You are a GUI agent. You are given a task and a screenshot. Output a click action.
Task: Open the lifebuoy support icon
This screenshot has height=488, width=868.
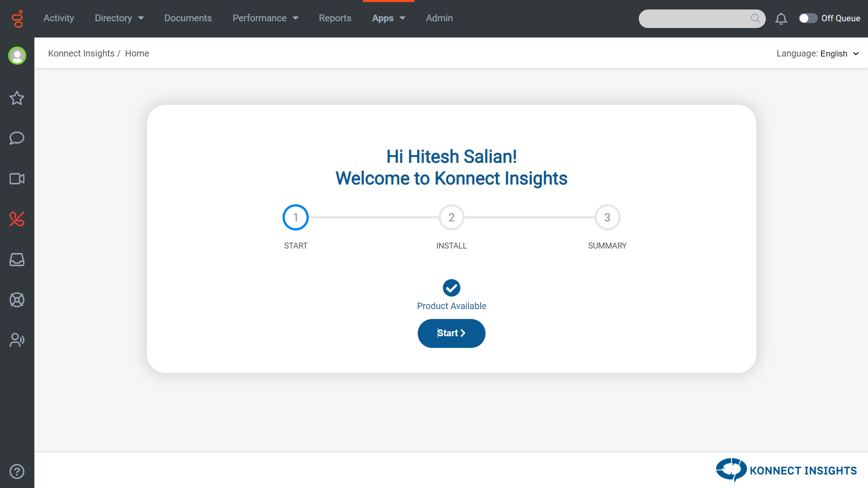pos(17,300)
